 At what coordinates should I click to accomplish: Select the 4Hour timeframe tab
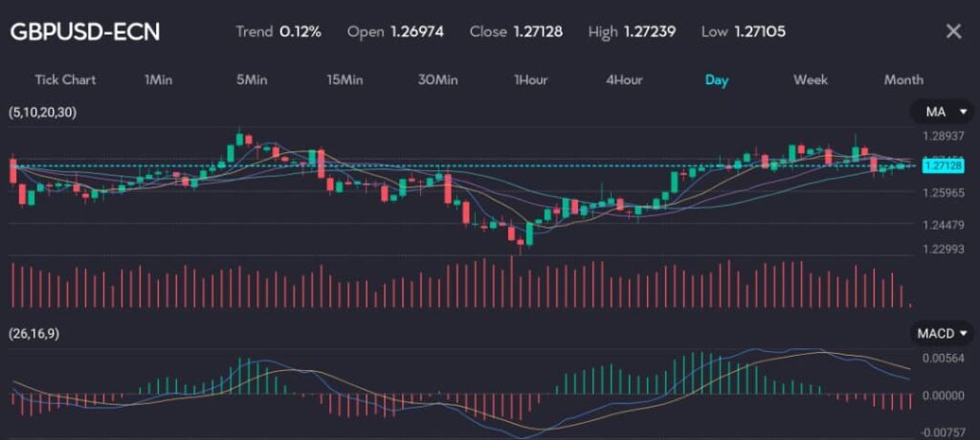tap(624, 79)
